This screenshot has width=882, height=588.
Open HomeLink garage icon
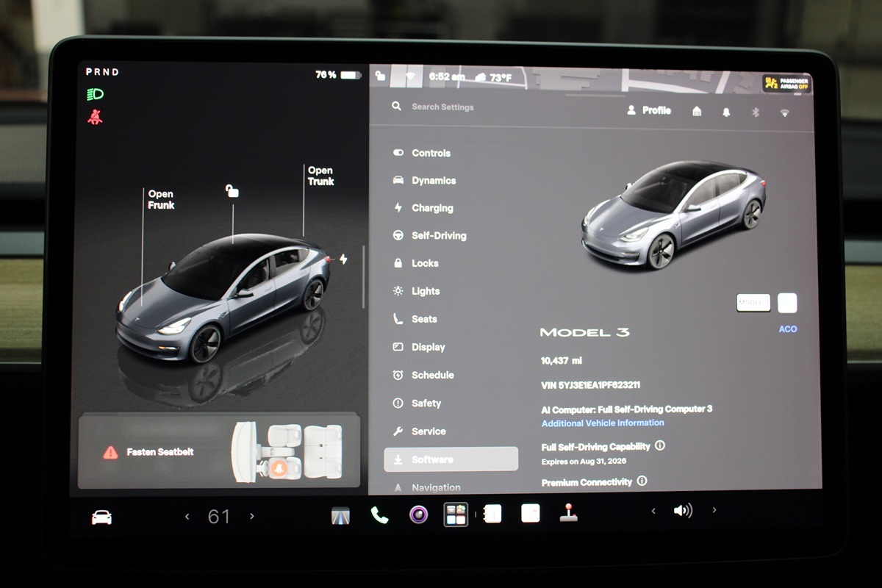(697, 111)
